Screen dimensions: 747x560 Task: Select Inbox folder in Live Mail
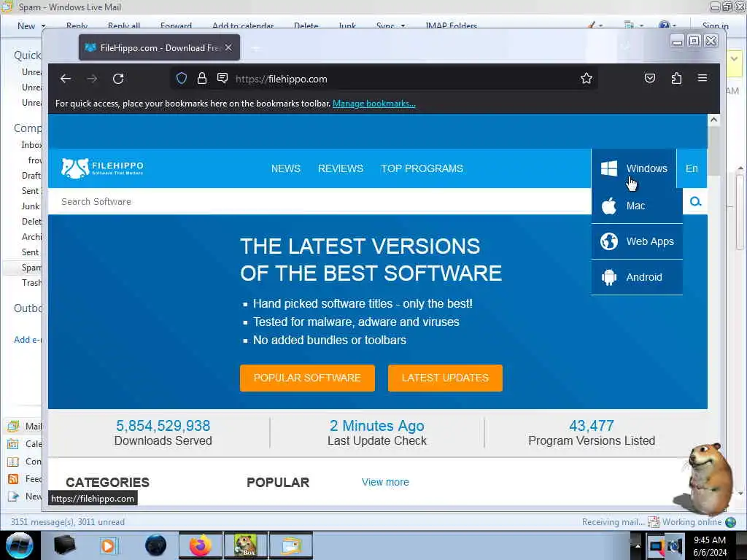pyautogui.click(x=31, y=145)
